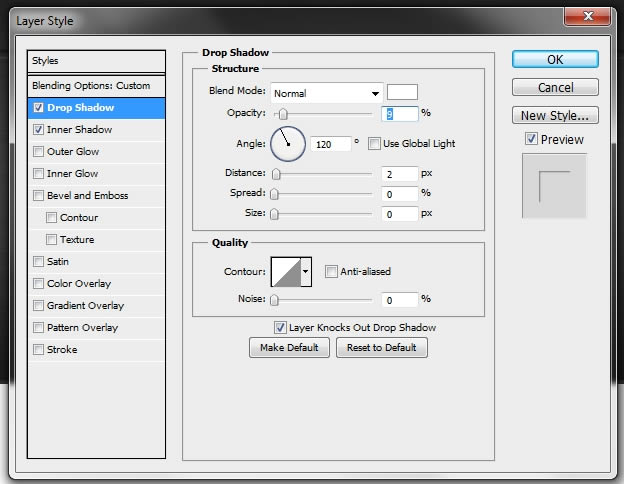Click the Opacity value field

click(400, 114)
